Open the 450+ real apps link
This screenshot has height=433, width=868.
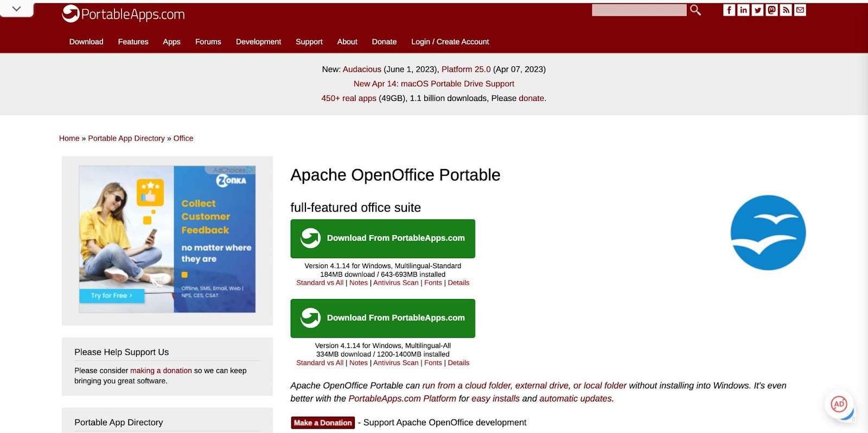349,98
